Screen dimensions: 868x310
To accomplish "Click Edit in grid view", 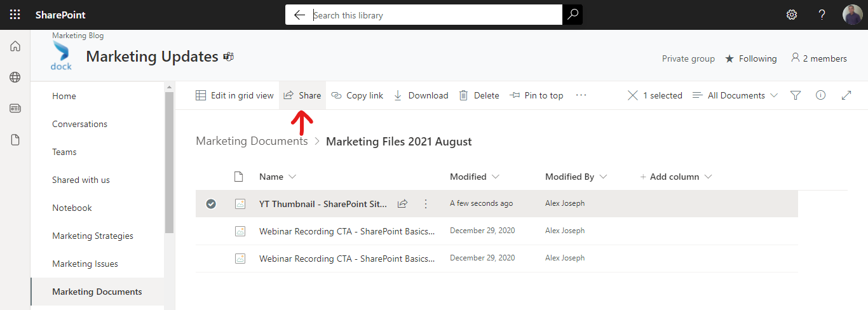I will click(234, 95).
